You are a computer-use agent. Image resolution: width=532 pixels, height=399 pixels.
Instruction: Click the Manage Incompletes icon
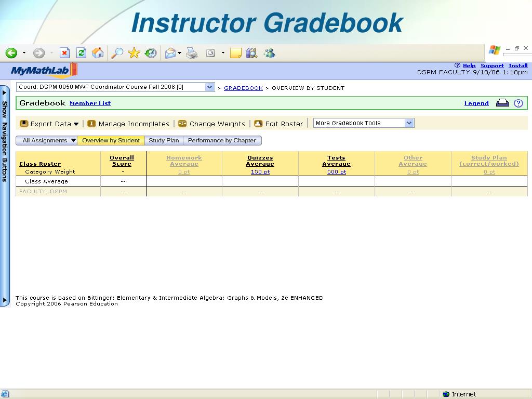[91, 124]
